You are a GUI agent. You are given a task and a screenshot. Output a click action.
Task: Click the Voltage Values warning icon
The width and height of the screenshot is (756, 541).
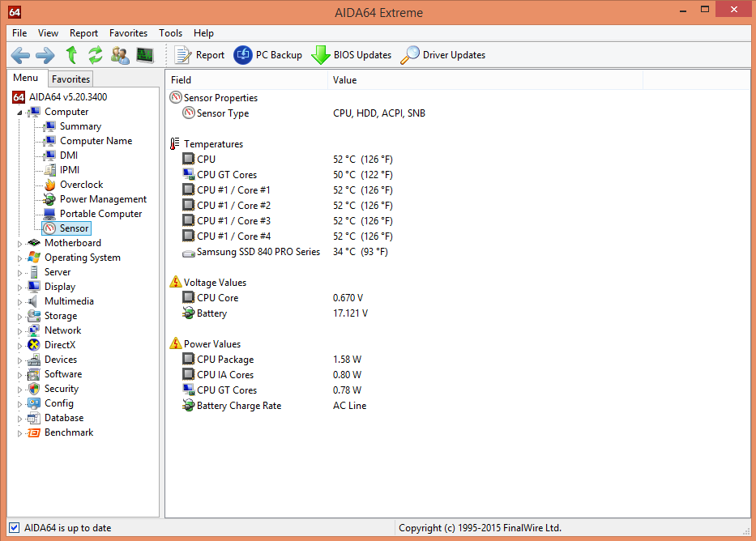tap(176, 282)
